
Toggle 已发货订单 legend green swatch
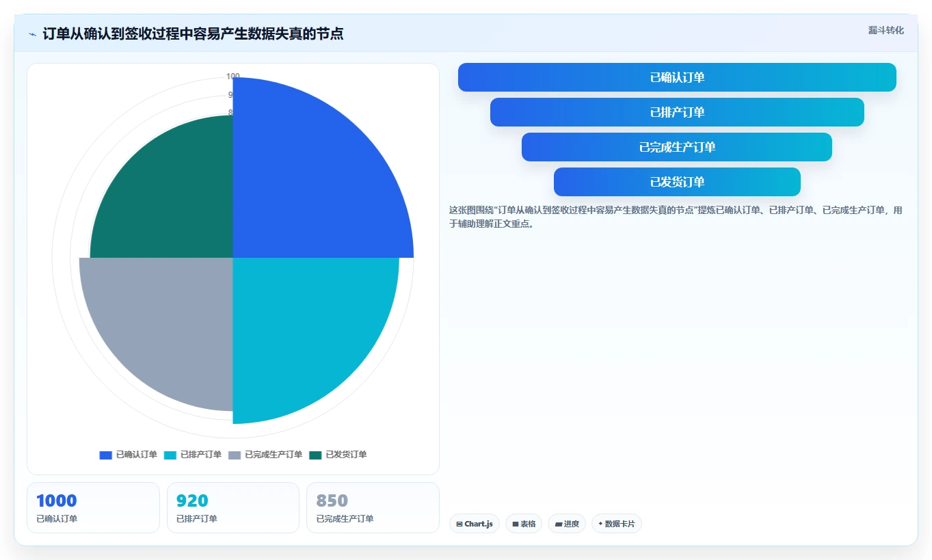tap(315, 455)
